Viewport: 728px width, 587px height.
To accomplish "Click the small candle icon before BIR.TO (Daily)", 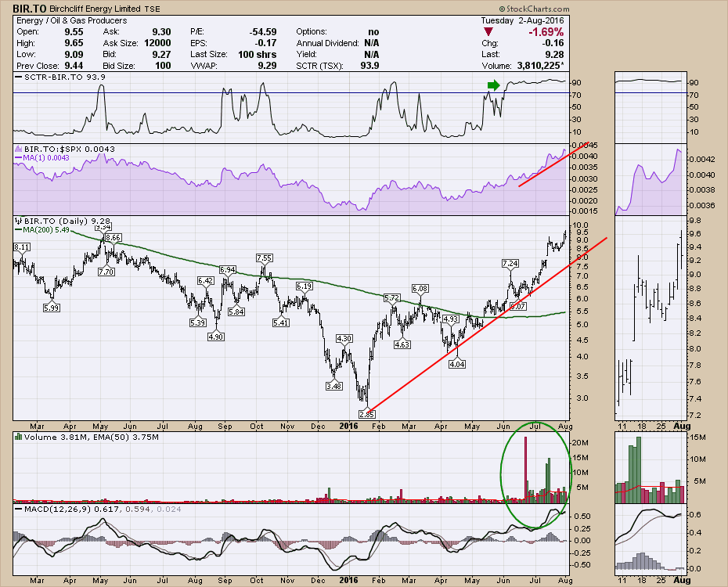I will pyautogui.click(x=19, y=221).
